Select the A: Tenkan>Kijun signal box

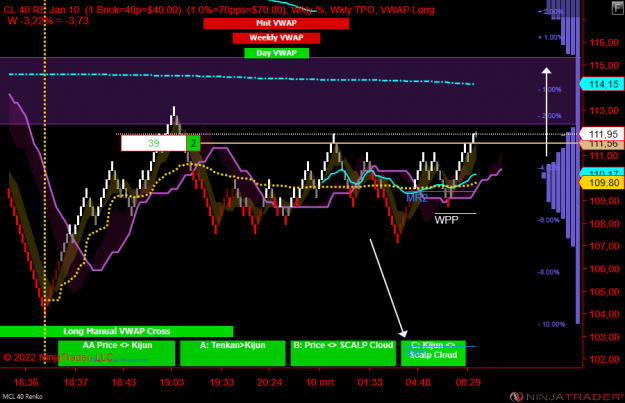click(233, 353)
